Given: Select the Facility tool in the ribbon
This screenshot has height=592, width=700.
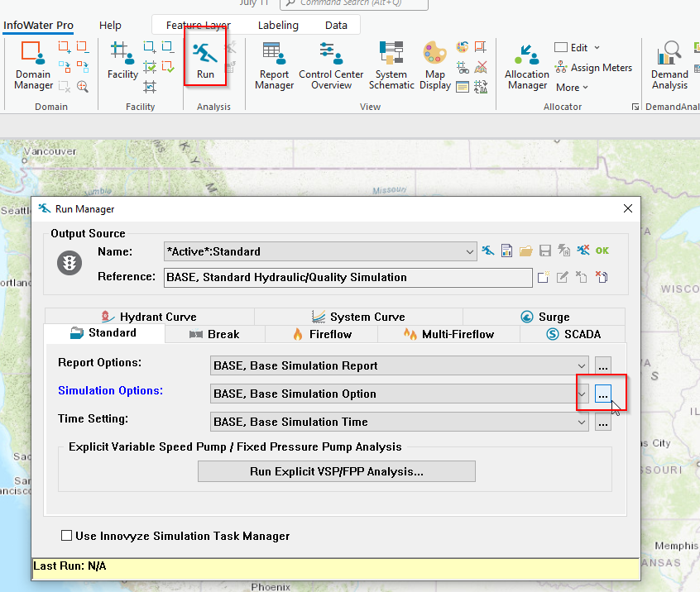Looking at the screenshot, I should (122, 66).
